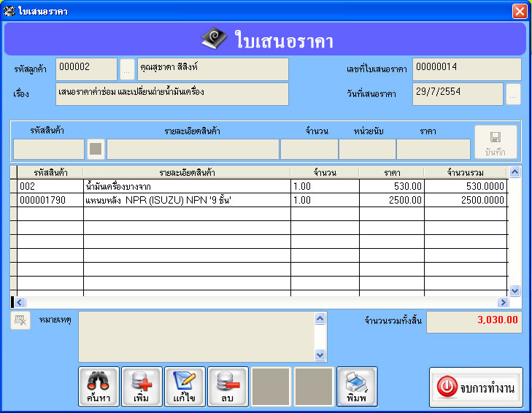Screen dimensions: 532x413
Task: Click the หมายเหตุ remarks text area
Action: (x=196, y=336)
